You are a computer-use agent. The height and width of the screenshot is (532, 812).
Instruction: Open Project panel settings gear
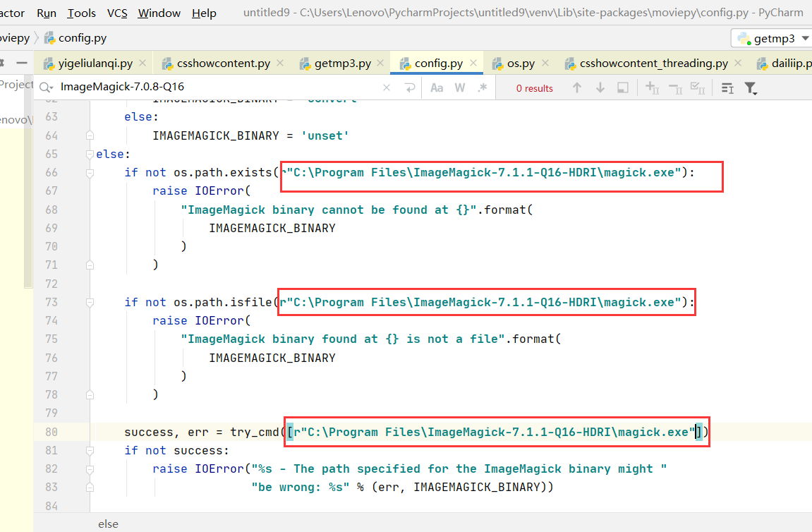tap(2, 63)
